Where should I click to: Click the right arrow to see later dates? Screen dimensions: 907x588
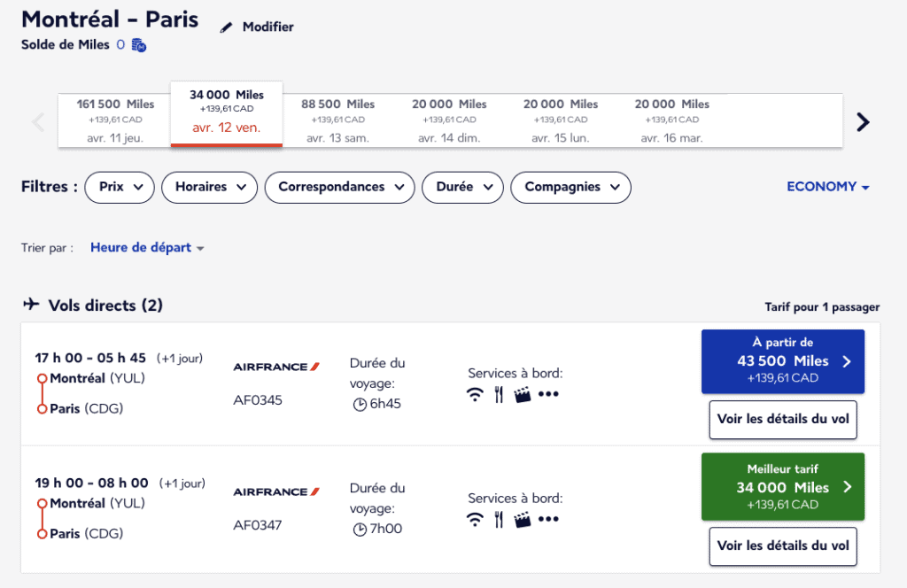pyautogui.click(x=863, y=121)
